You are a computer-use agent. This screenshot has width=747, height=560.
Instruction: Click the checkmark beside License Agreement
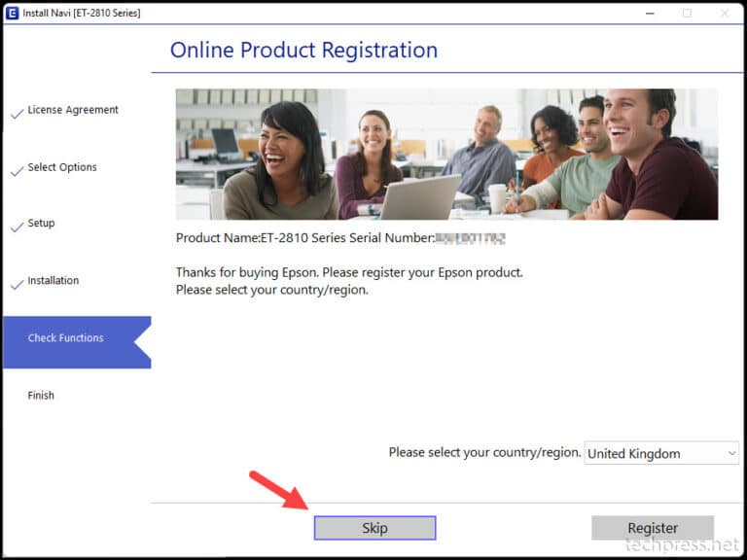click(17, 114)
